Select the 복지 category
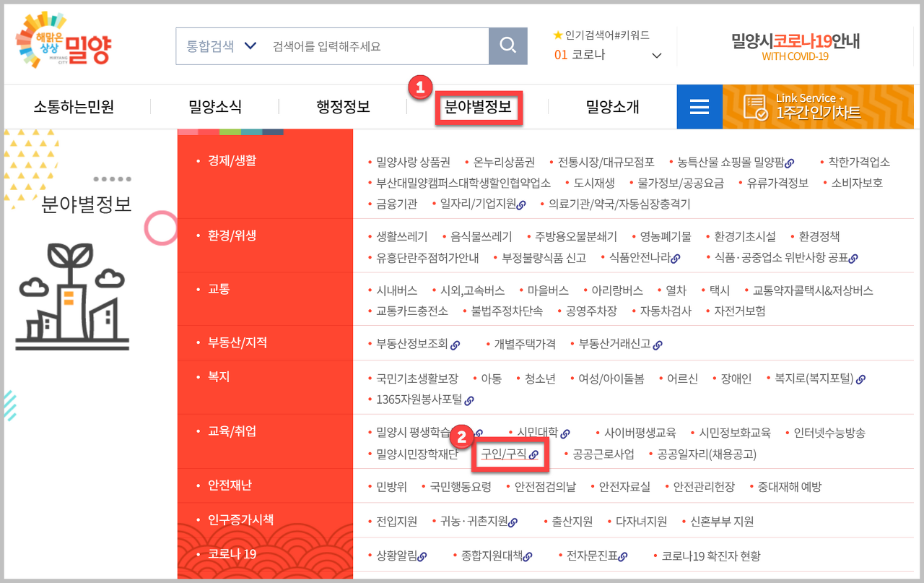Screen dimensions: 924x583 (219, 376)
